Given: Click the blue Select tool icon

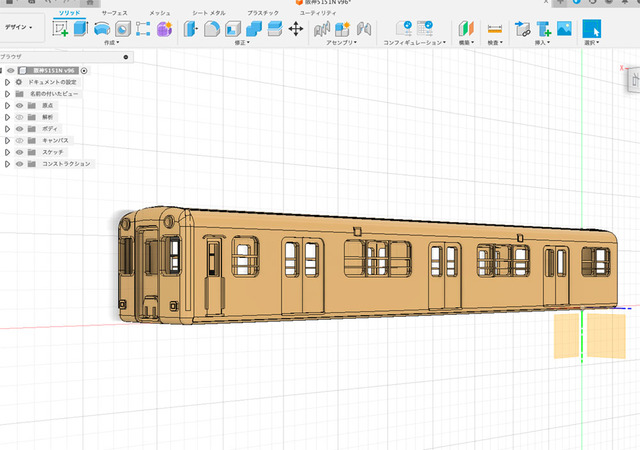Looking at the screenshot, I should coord(591,29).
